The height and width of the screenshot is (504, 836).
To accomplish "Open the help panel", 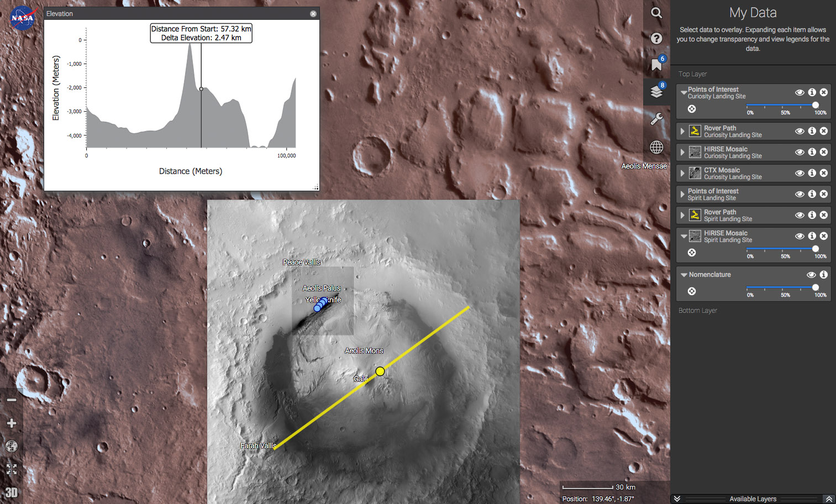I will pyautogui.click(x=656, y=38).
